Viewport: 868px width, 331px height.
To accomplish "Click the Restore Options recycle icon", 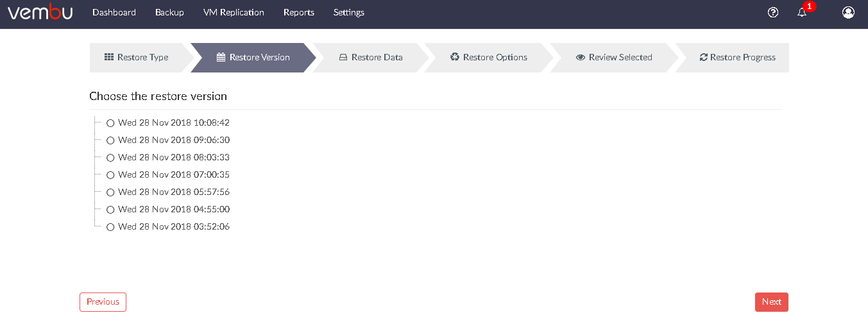I will pyautogui.click(x=455, y=57).
